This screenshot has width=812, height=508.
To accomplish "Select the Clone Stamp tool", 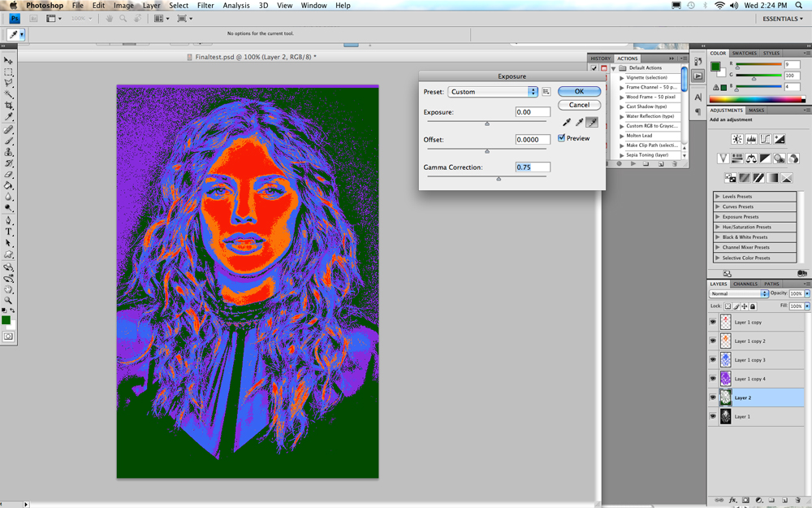I will point(8,152).
